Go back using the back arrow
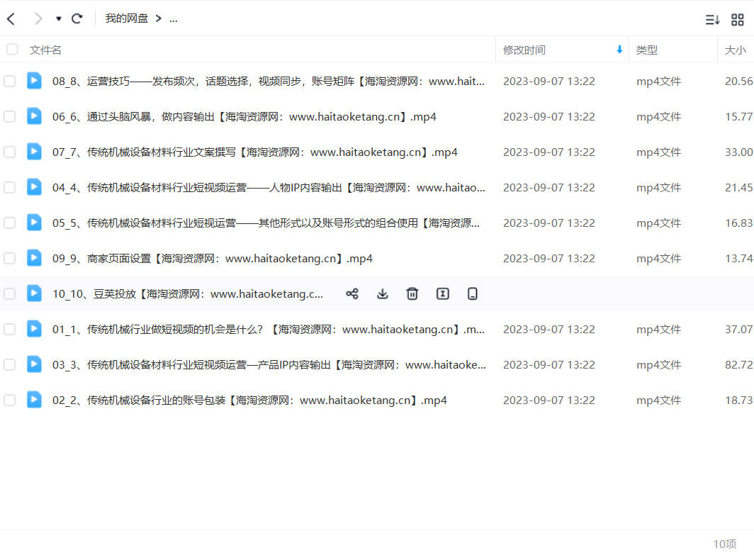Screen dimensions: 754x560 coord(11,18)
